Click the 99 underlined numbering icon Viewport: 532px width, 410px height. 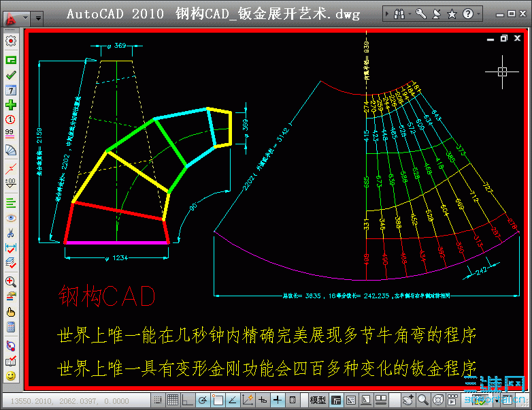point(10,133)
